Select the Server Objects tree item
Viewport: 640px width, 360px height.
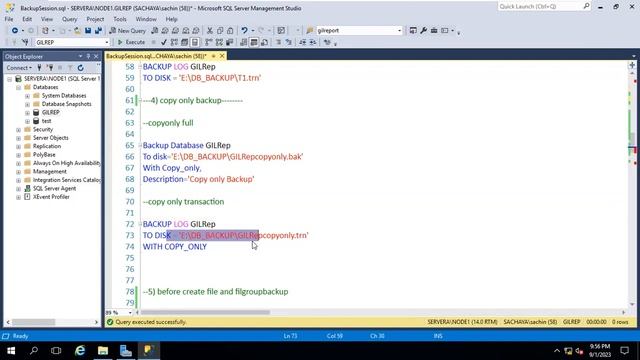tap(51, 138)
